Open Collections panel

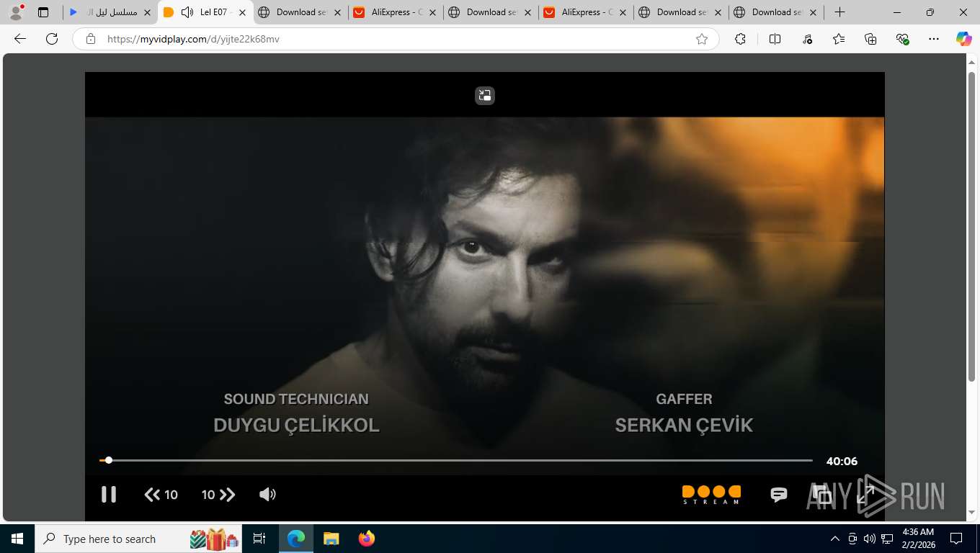[870, 39]
